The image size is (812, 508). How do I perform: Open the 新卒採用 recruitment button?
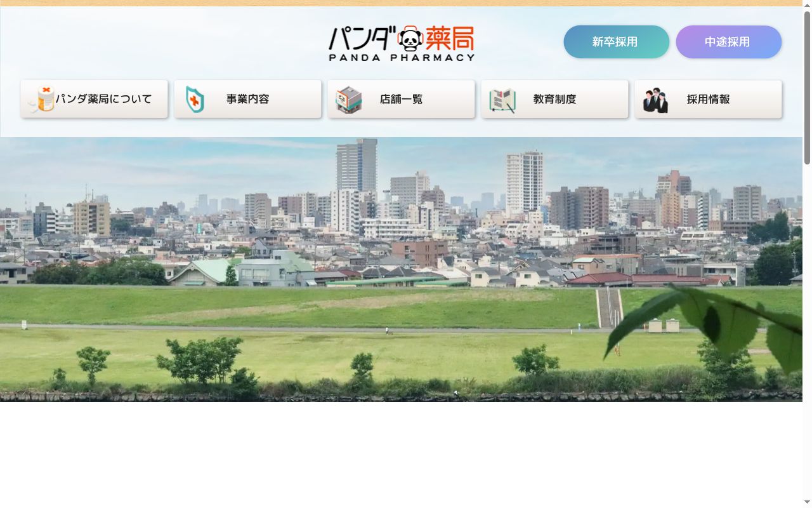click(x=617, y=42)
